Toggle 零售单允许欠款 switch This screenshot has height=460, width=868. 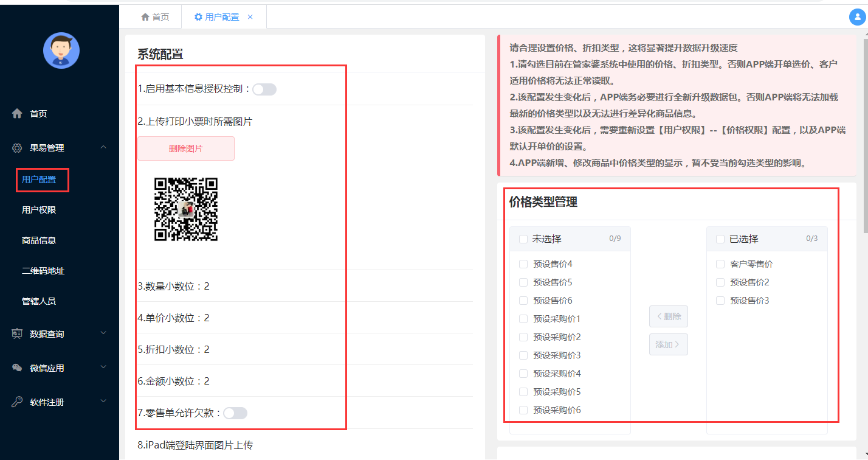(x=235, y=413)
